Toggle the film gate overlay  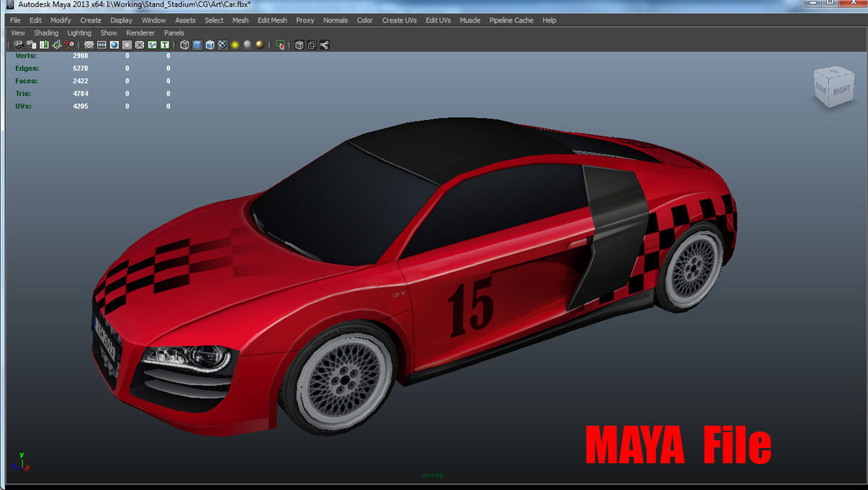pos(101,44)
